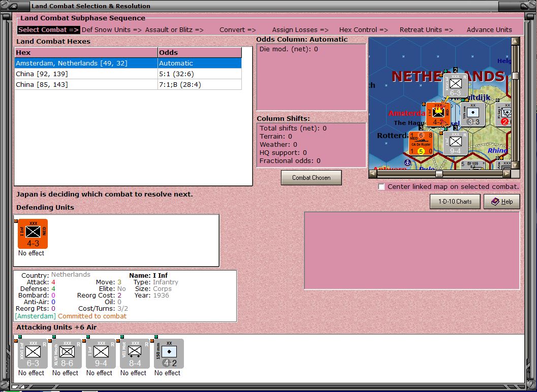The width and height of the screenshot is (537, 392).
Task: Click burning orange 4-3 unit on map
Action: pos(438,115)
